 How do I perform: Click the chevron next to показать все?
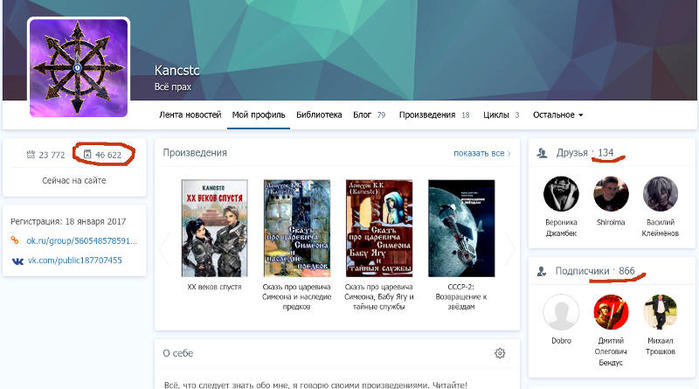click(x=509, y=154)
